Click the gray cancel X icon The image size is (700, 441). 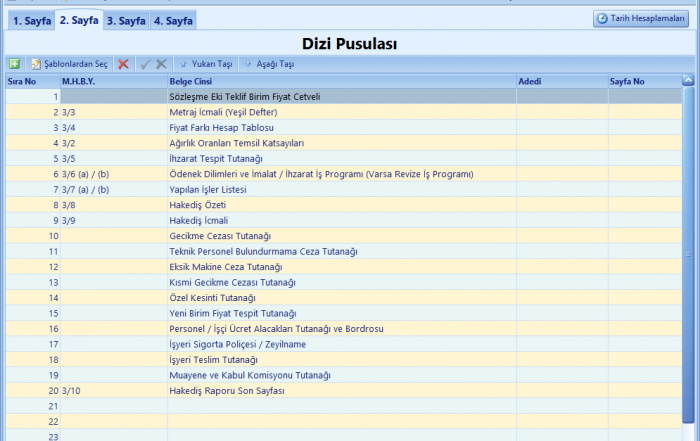tap(161, 64)
